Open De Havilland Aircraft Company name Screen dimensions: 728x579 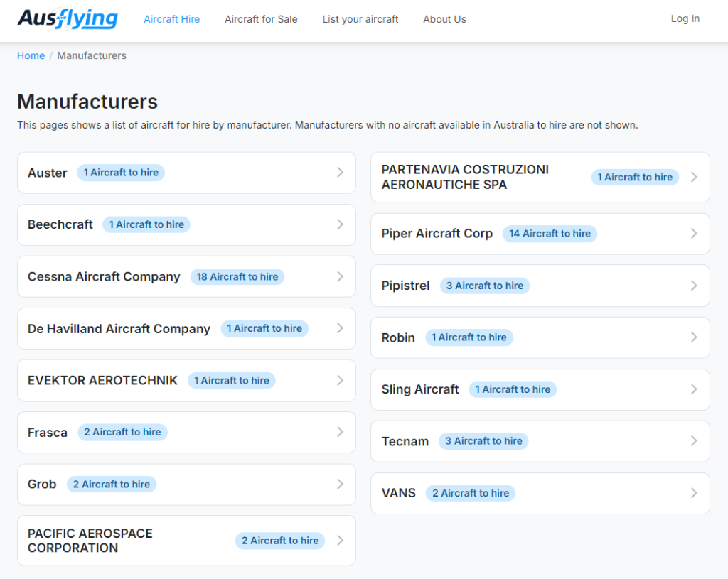click(x=119, y=328)
